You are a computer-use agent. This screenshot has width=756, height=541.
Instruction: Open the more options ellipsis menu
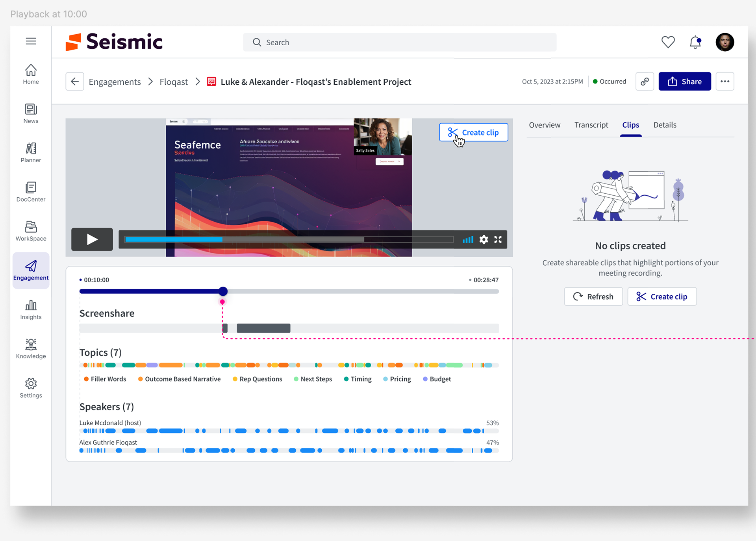(725, 82)
